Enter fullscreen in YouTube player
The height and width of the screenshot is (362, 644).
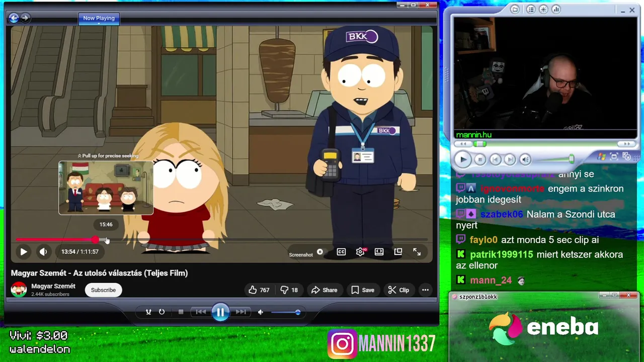[x=417, y=252]
